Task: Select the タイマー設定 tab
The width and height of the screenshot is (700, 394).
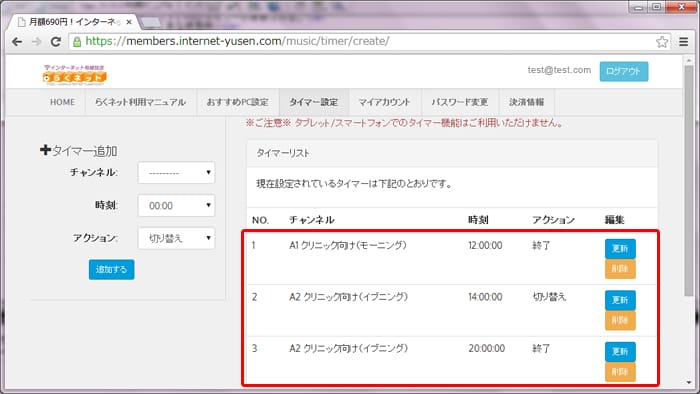Action: tap(314, 102)
